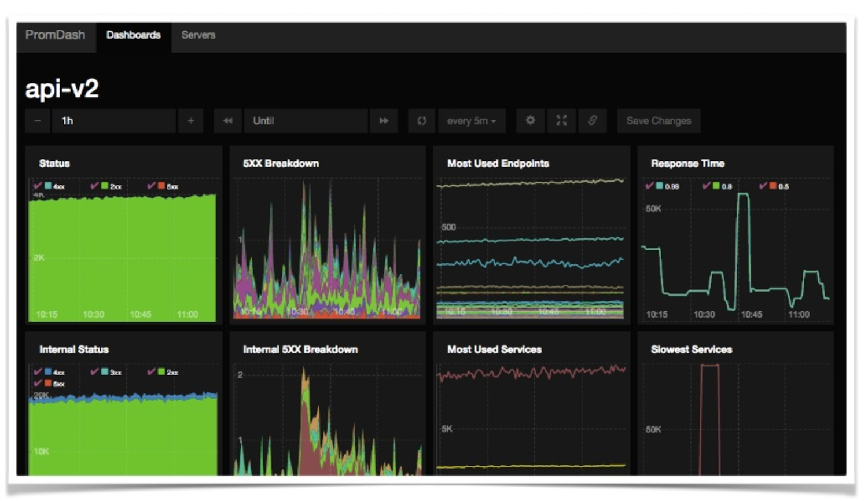The width and height of the screenshot is (868, 501).
Task: Click the teal 4xx color swatch in Status
Action: point(48,186)
